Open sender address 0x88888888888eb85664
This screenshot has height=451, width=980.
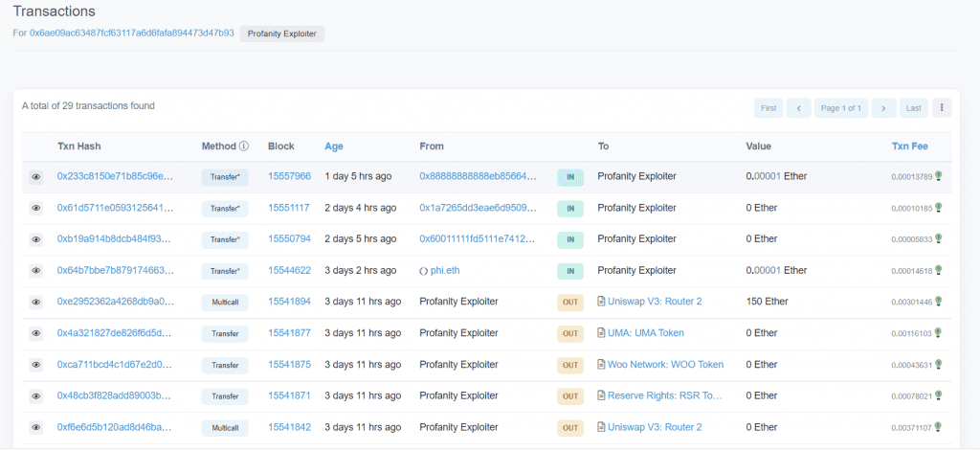tap(479, 176)
